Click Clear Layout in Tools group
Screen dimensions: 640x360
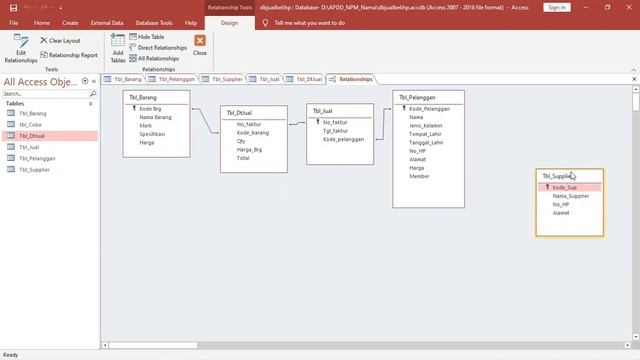[60, 41]
